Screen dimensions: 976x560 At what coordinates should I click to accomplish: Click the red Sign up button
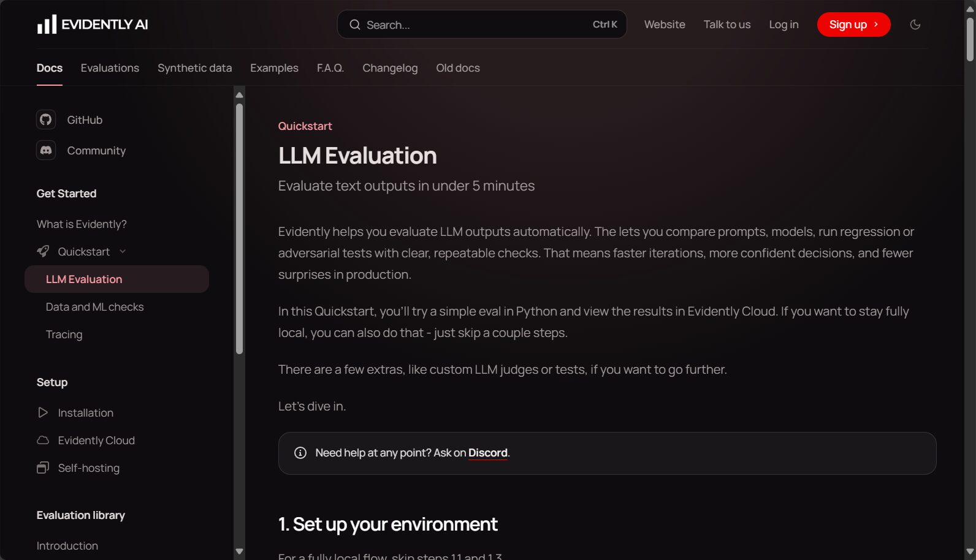coord(853,25)
